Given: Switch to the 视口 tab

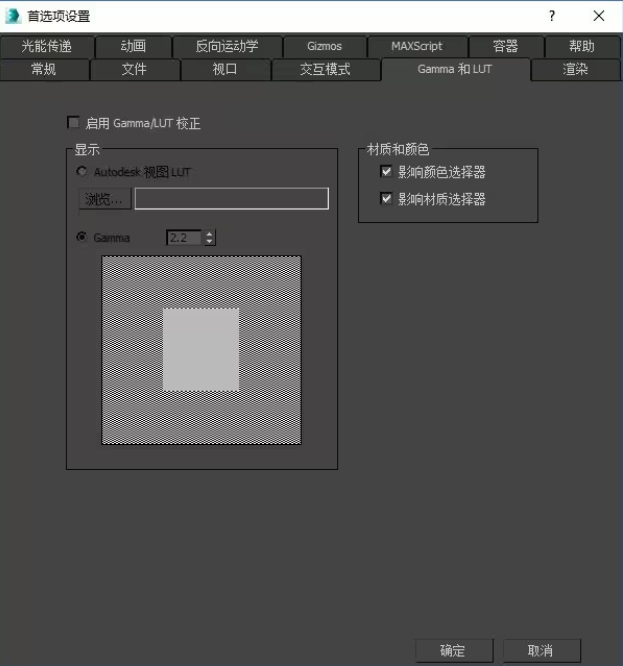Looking at the screenshot, I should 225,69.
